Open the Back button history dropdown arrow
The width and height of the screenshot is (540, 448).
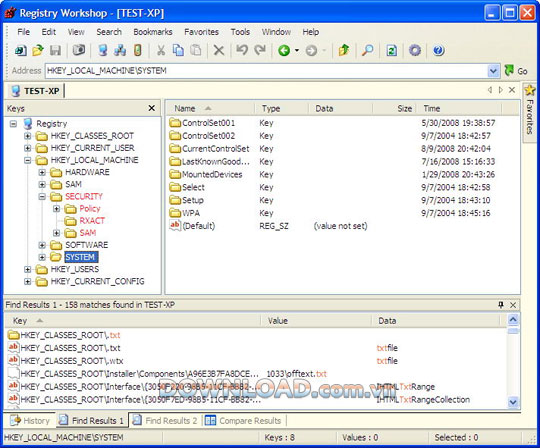point(297,51)
